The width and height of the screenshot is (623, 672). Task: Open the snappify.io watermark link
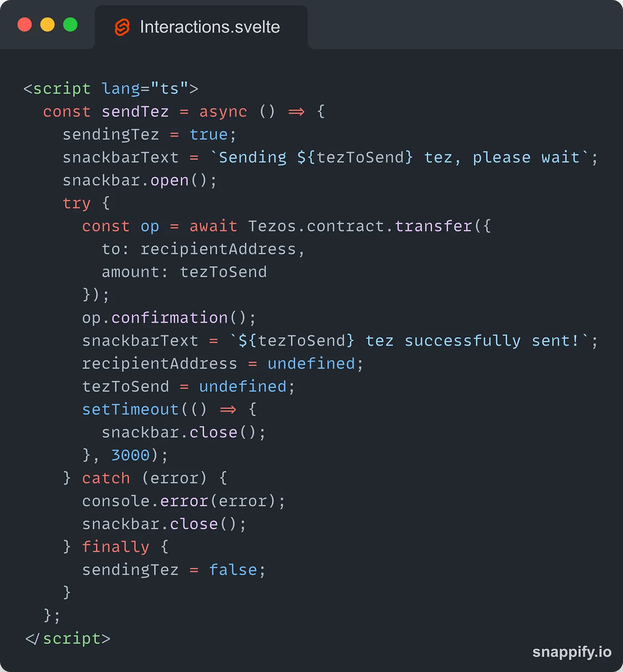572,652
